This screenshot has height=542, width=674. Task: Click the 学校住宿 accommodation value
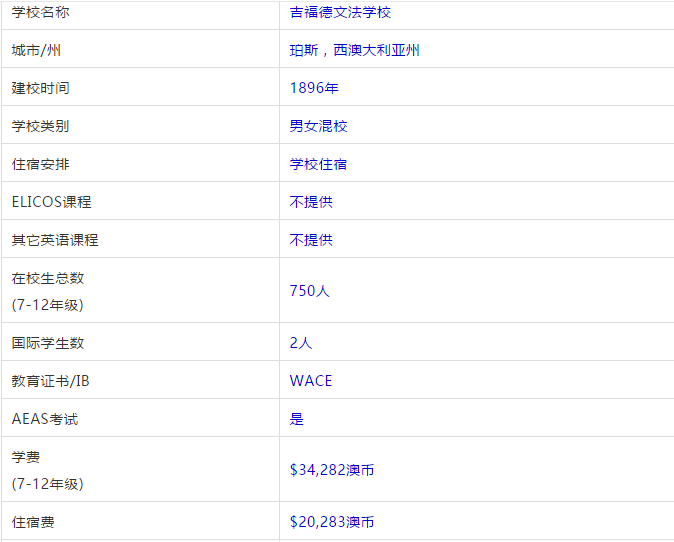tap(318, 164)
